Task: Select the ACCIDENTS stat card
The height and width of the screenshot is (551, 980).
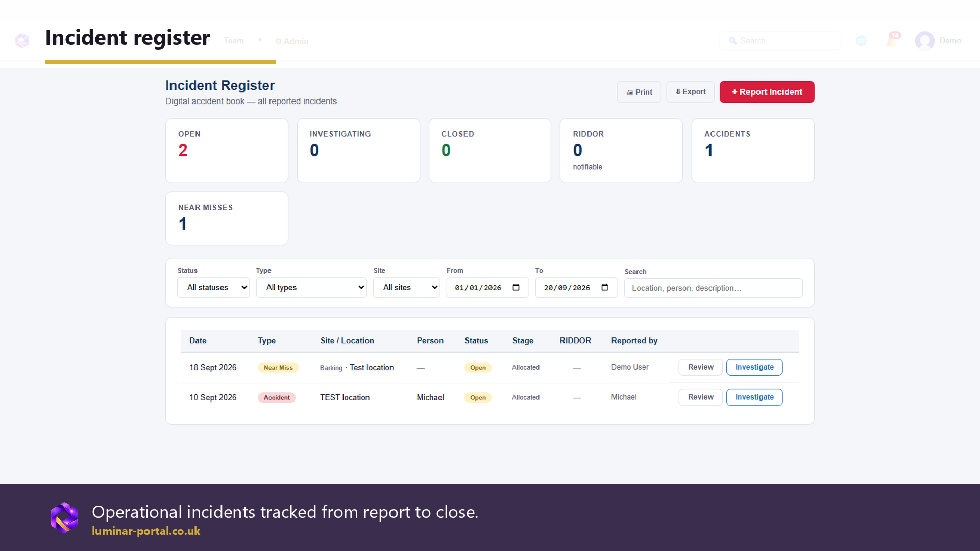Action: pyautogui.click(x=753, y=151)
